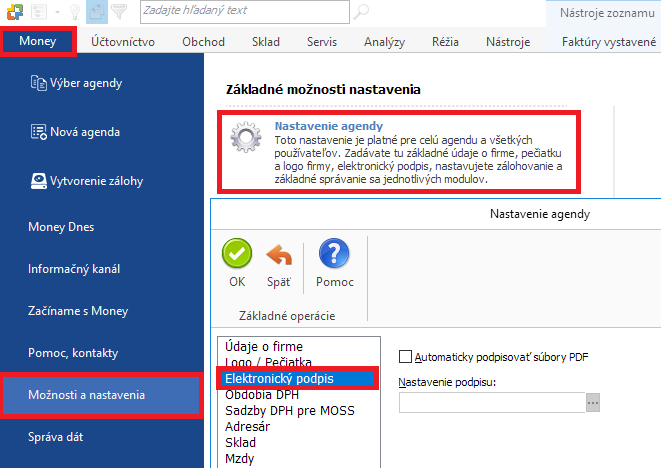This screenshot has height=468, width=661.
Task: Click the lightbulb hint icon
Action: coord(75,12)
